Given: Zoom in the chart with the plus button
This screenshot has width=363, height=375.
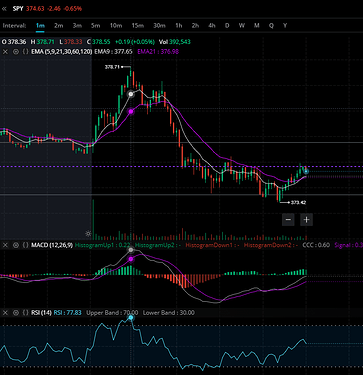Looking at the screenshot, I should point(306,220).
